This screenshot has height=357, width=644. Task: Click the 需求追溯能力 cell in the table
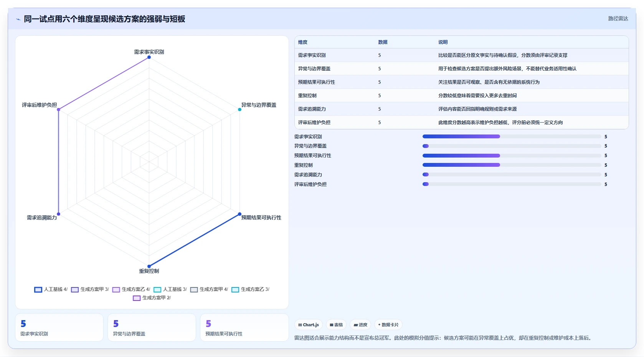tap(312, 109)
